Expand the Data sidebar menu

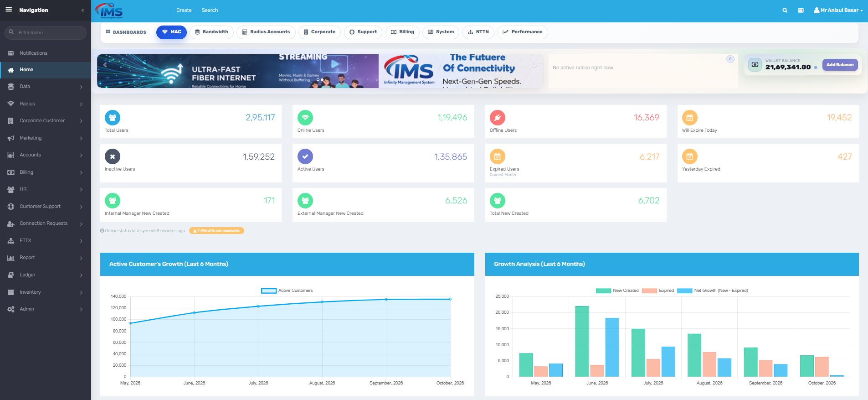[x=46, y=87]
